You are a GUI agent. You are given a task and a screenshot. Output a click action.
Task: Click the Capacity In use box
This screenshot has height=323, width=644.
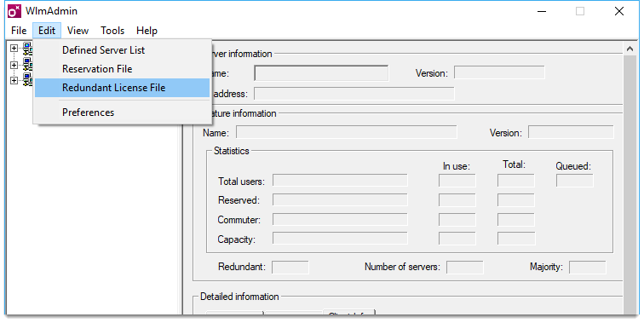(457, 239)
